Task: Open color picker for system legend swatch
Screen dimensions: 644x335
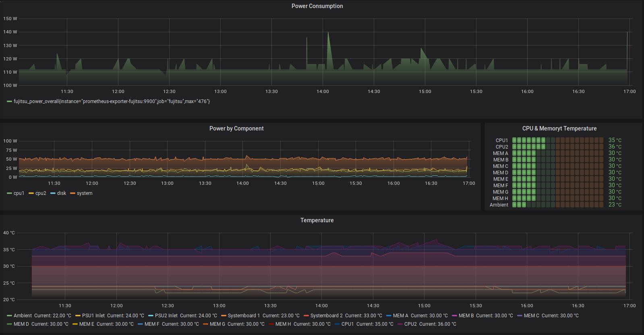Action: pyautogui.click(x=72, y=194)
